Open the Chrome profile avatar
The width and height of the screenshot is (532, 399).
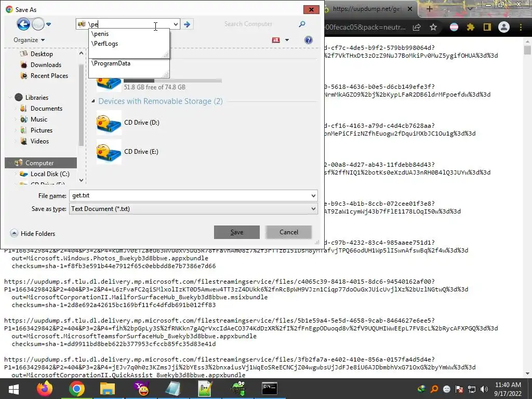pos(504,27)
